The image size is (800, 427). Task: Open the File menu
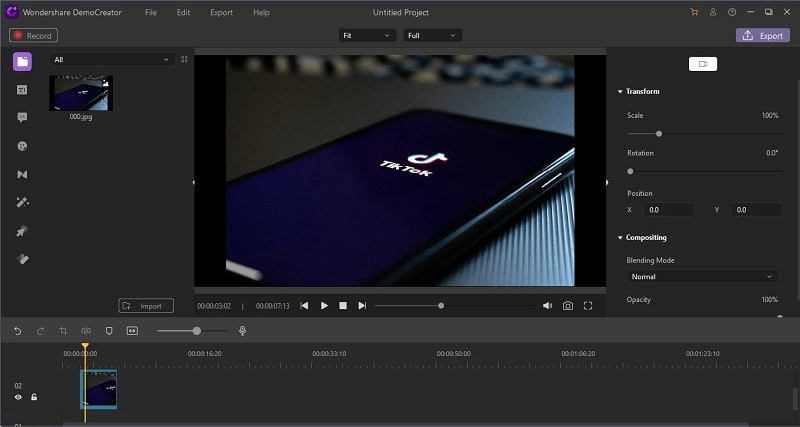[151, 12]
